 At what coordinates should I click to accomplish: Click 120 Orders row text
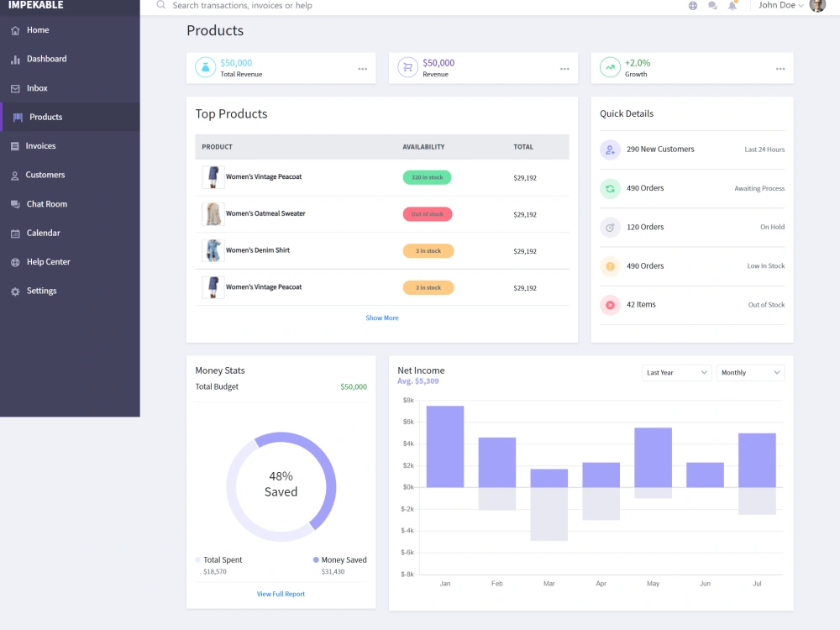point(645,227)
